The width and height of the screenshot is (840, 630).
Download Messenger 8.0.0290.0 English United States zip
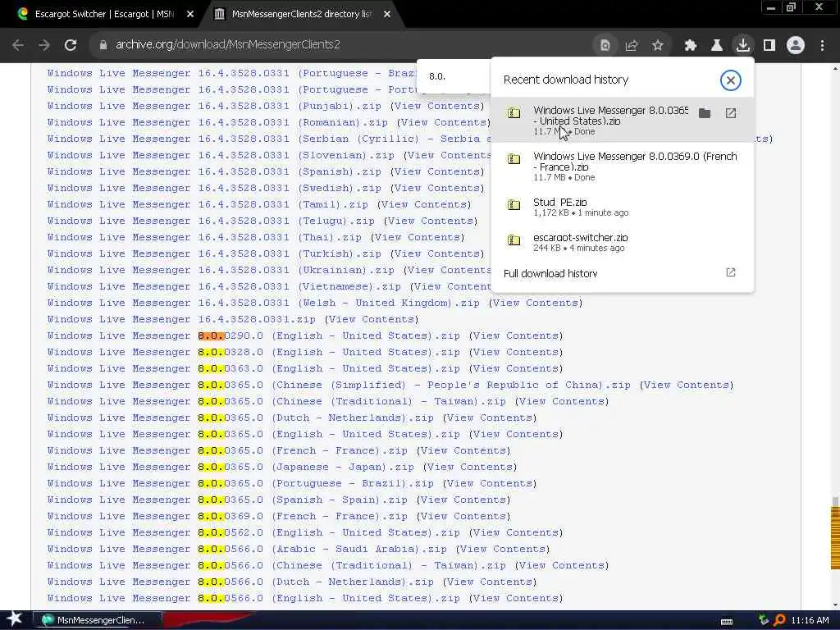pos(253,336)
